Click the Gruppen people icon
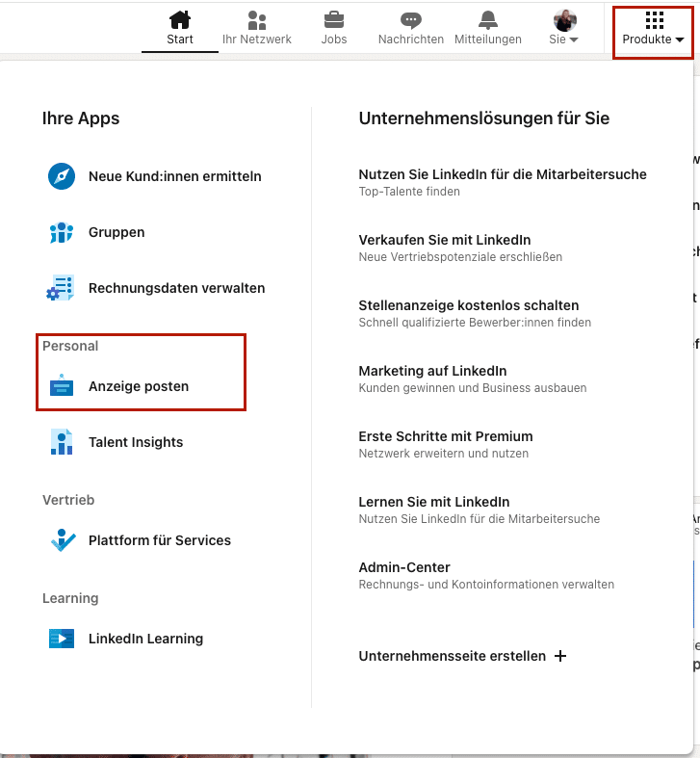The height and width of the screenshot is (758, 700). pyautogui.click(x=62, y=232)
